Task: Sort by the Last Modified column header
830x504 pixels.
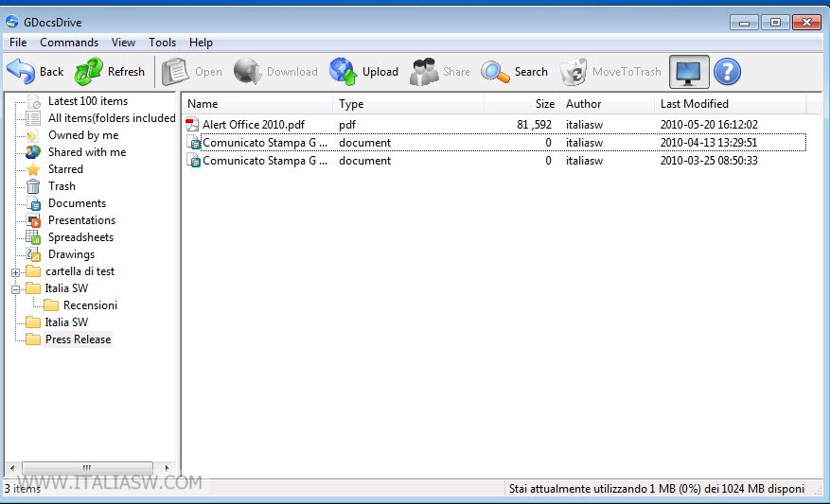Action: coord(730,104)
